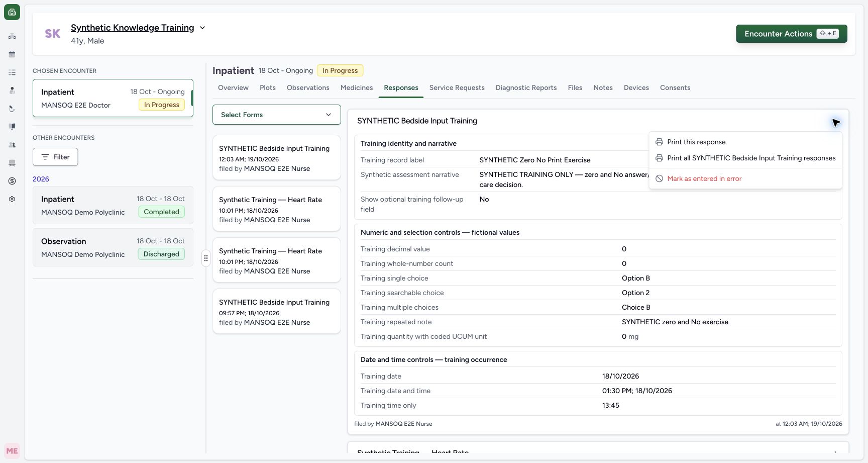The image size is (868, 463).
Task: Open the Notes tab
Action: (603, 87)
